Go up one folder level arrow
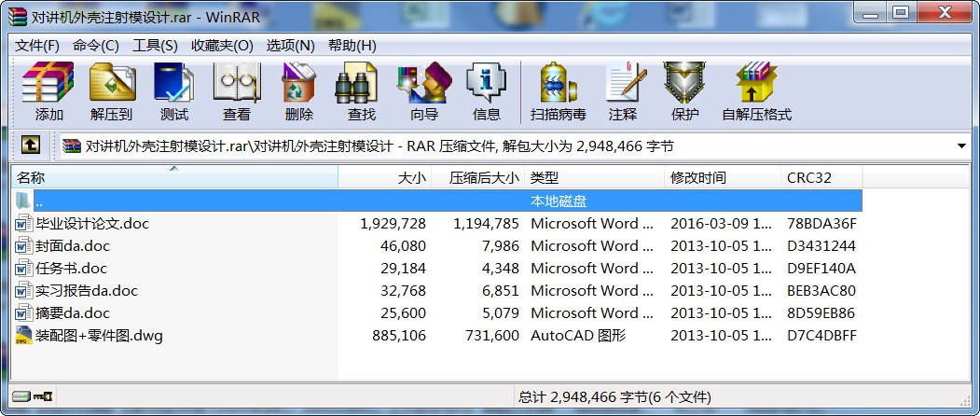Screen dimensions: 980x416 [x=31, y=146]
